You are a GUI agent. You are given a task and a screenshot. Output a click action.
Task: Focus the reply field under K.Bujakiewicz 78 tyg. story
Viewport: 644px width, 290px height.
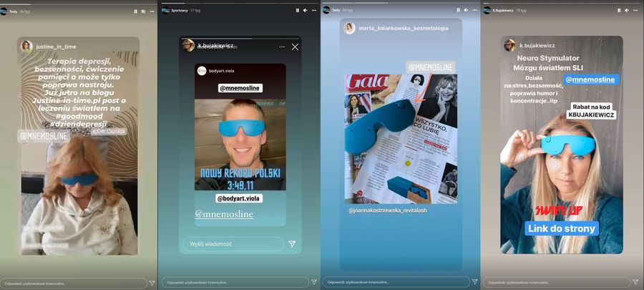click(557, 282)
